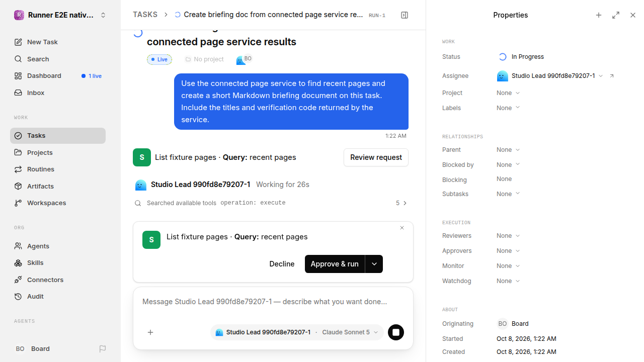Click the 1 live indicator
This screenshot has width=644, height=362.
tap(92, 76)
